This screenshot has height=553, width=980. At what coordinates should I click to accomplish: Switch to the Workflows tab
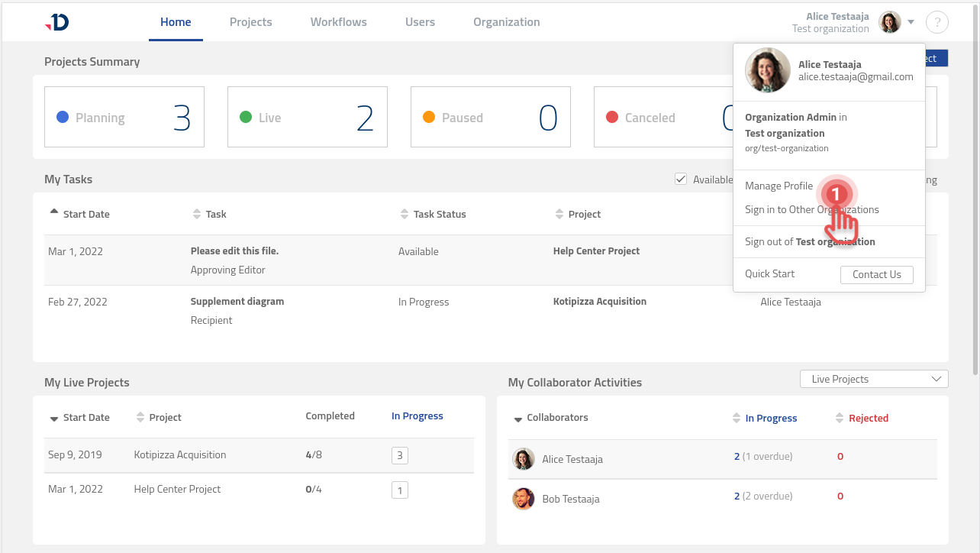point(338,21)
